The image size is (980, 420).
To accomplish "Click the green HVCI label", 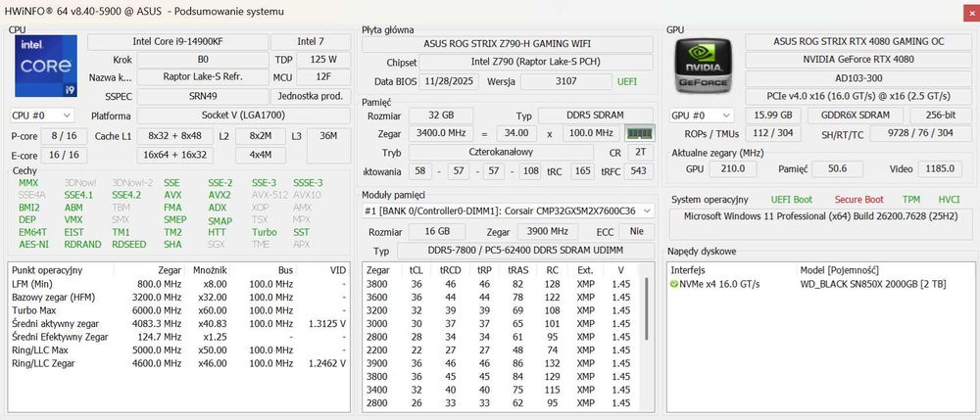I will coord(949,200).
